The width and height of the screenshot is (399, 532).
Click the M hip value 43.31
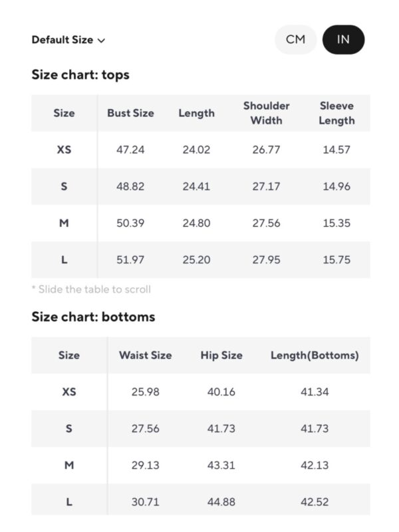[x=221, y=465]
